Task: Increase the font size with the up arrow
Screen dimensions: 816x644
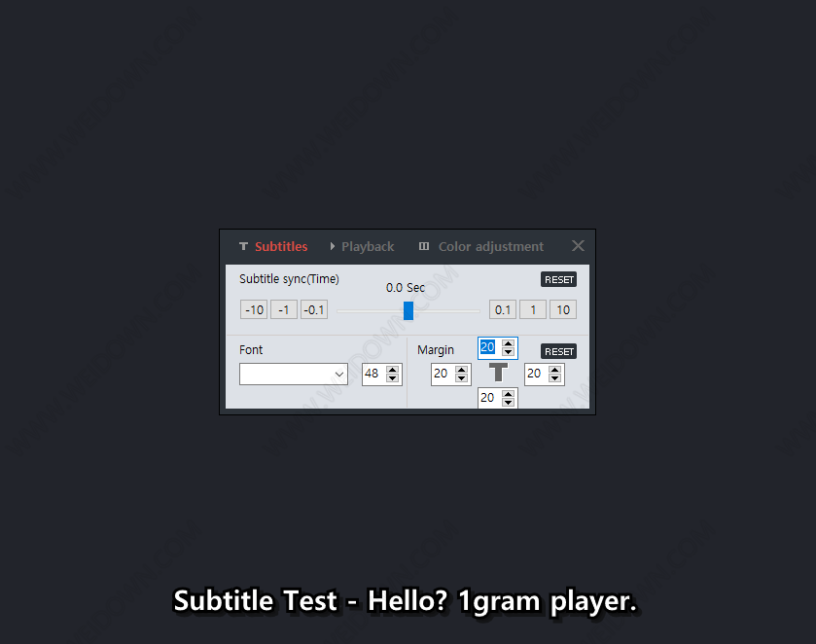Action: (x=393, y=369)
